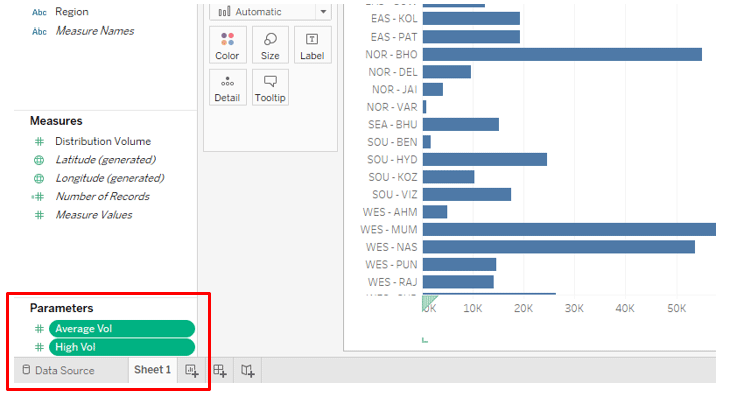Screen dimensions: 738x404
Task: Click the NOR - DEL row label
Action: [x=393, y=72]
